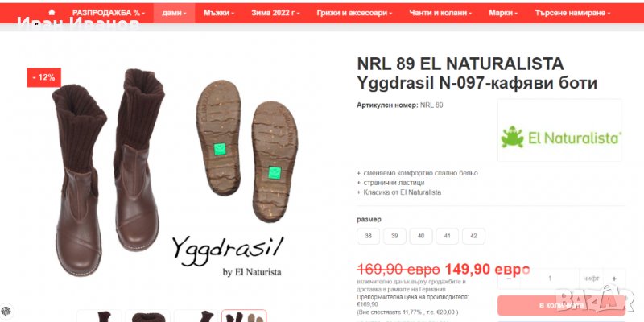
Task: Select the highlighted boots-and-soles thumbnail
Action: coord(244,316)
